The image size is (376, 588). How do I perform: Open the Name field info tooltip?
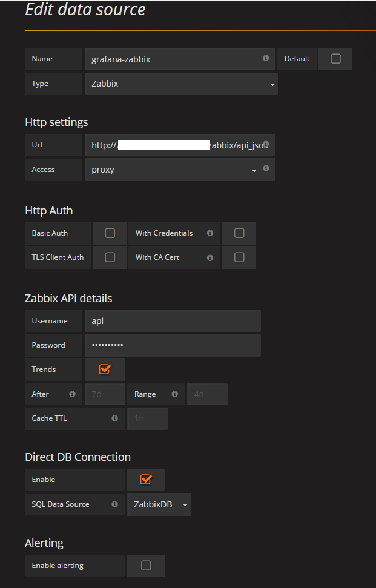[265, 58]
